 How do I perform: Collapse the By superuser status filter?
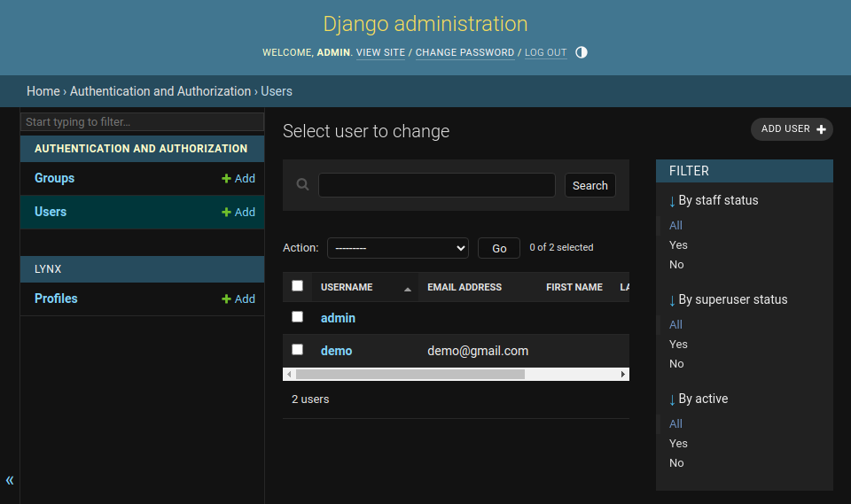(729, 300)
